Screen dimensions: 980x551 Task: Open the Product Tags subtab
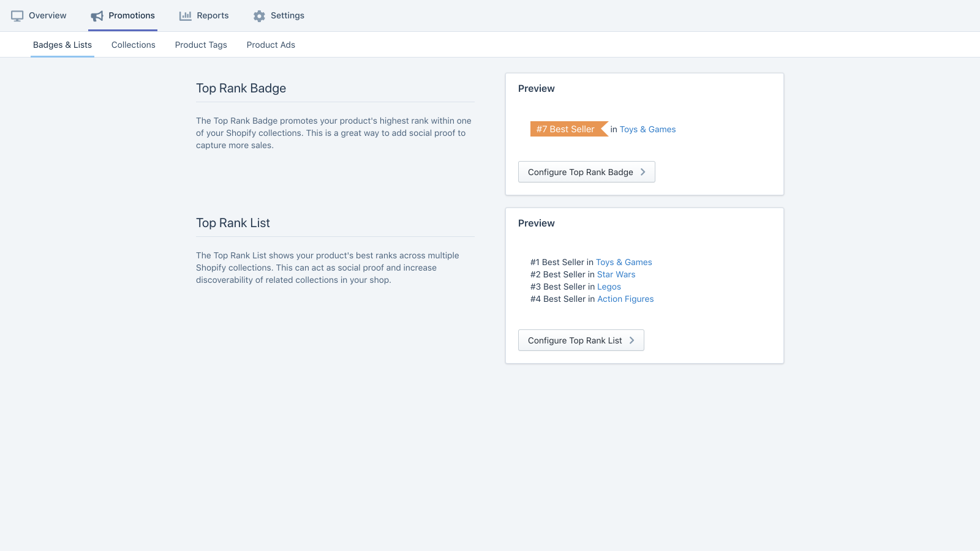point(201,45)
